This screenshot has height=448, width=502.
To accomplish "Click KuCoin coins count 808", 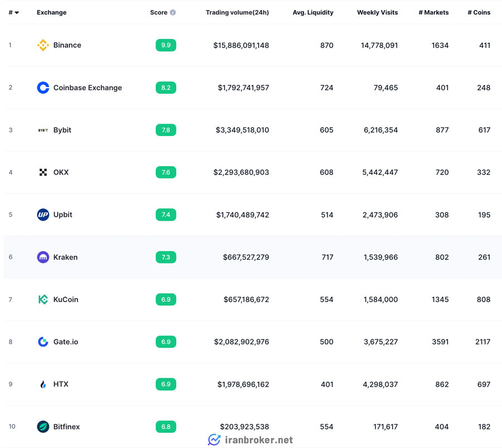I will [484, 300].
